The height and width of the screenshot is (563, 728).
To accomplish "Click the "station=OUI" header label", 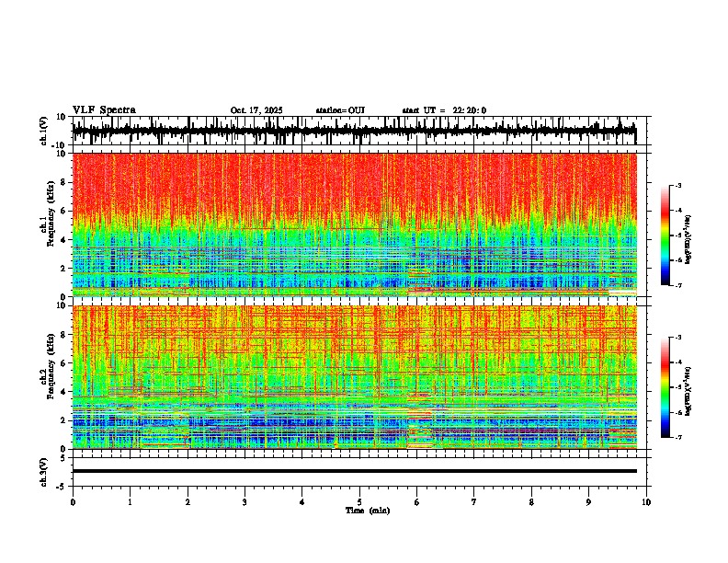I will pos(340,110).
